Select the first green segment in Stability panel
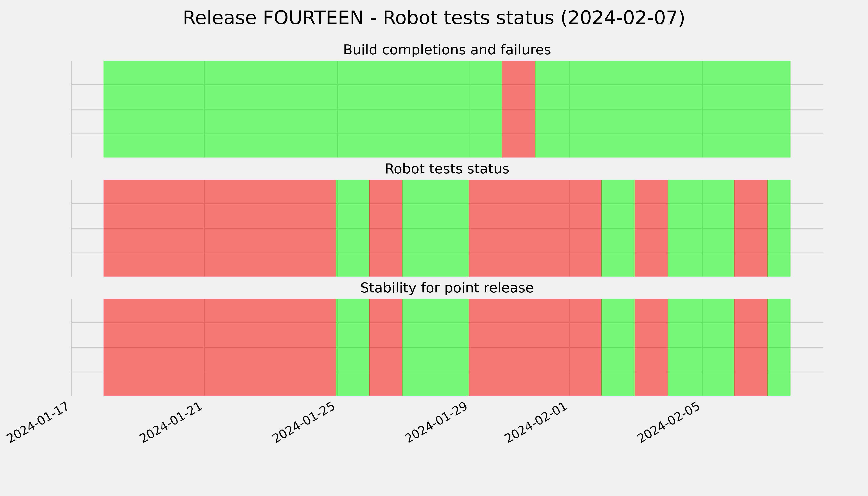The height and width of the screenshot is (496, 868). point(353,347)
